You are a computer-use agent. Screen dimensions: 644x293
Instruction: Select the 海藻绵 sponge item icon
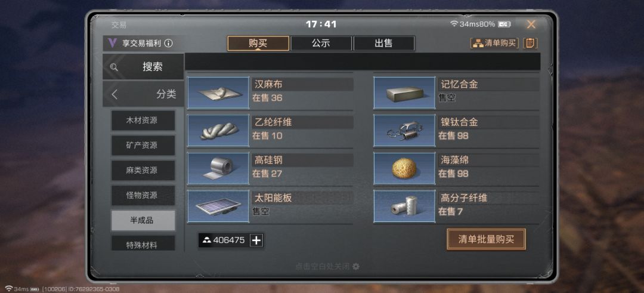404,168
